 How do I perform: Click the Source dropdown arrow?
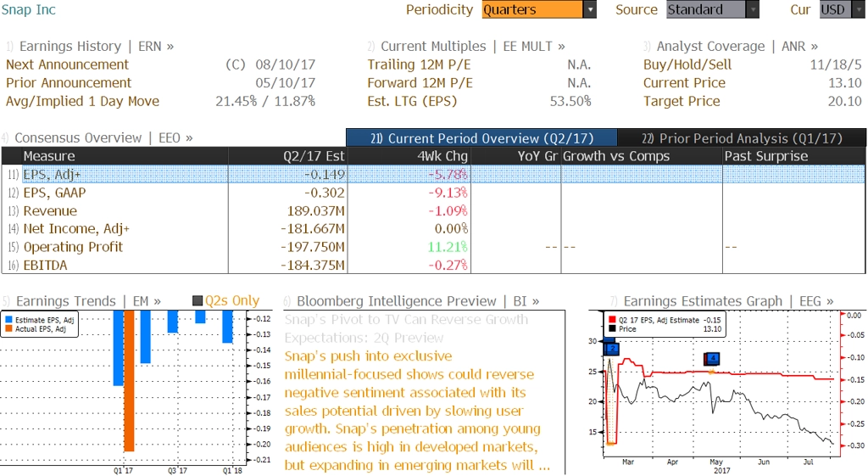[x=753, y=9]
